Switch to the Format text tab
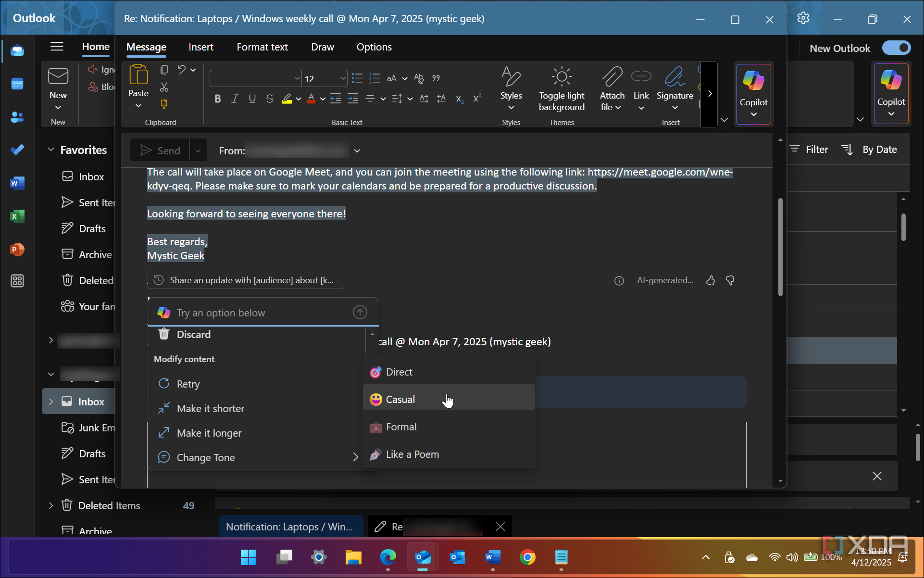Viewport: 924px width, 578px height. click(x=262, y=47)
